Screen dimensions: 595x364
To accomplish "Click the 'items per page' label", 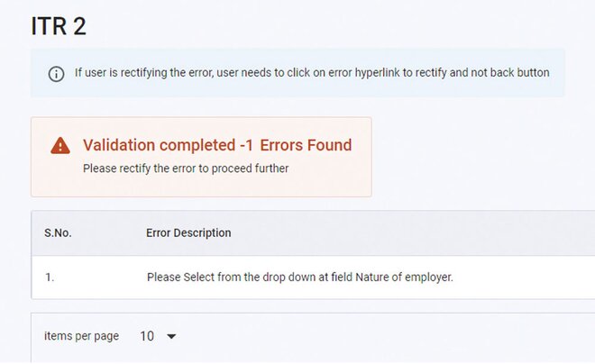I will pyautogui.click(x=81, y=336).
